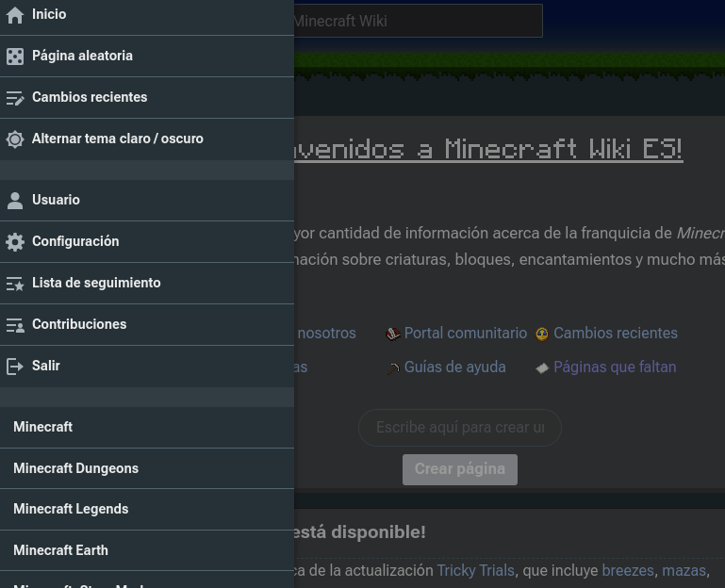Open Inicio menu entry

pos(147,15)
